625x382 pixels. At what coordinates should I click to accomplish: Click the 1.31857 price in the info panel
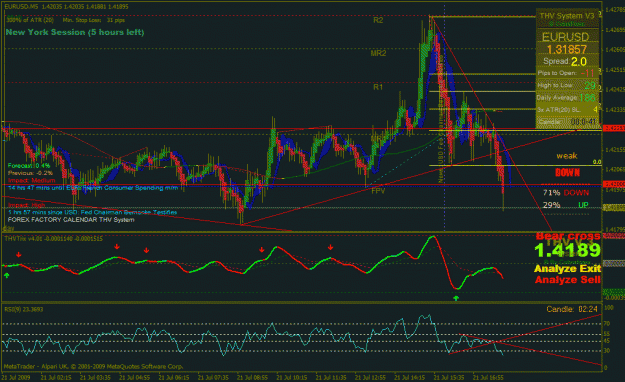point(566,49)
